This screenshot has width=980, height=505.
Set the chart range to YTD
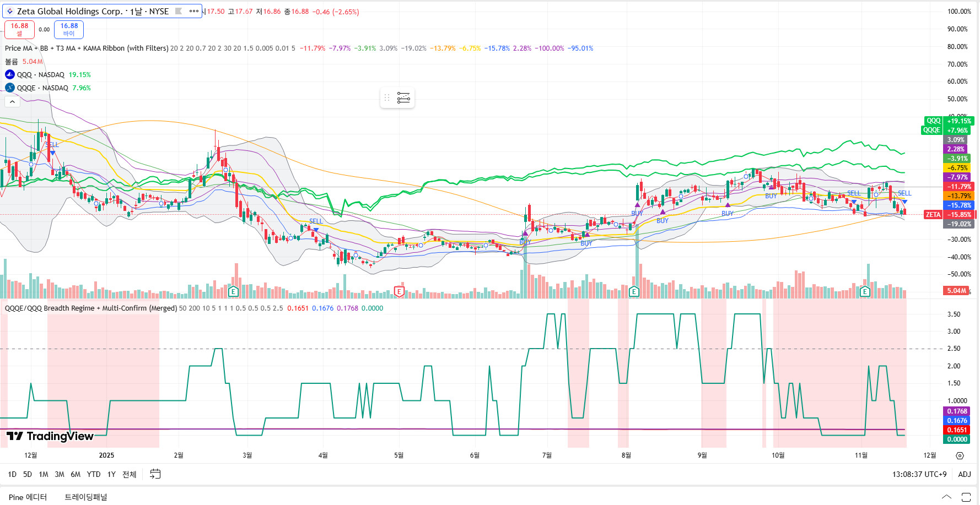pyautogui.click(x=94, y=474)
